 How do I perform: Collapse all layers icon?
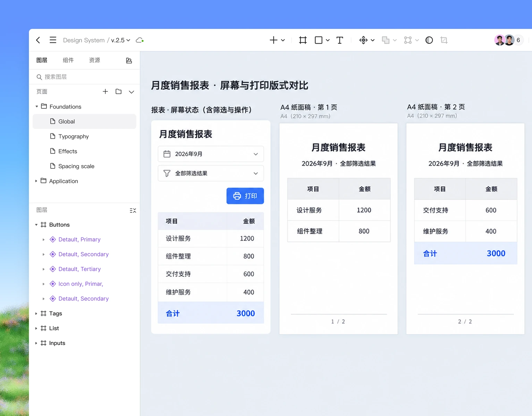[133, 210]
